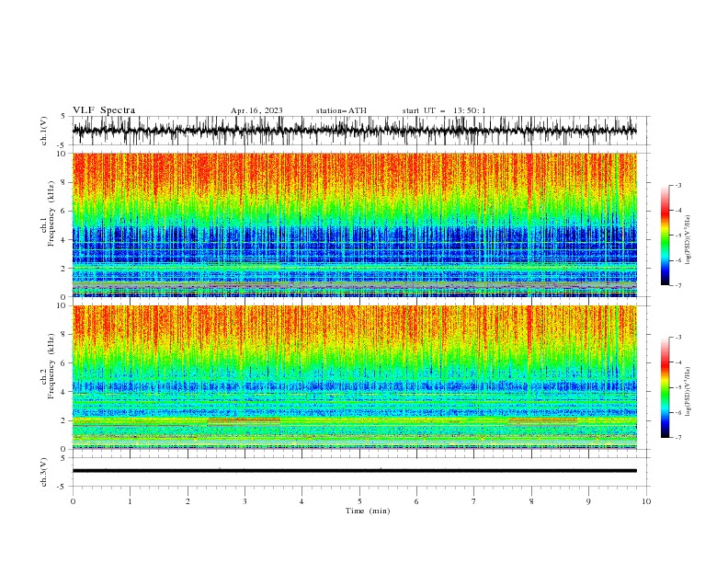The width and height of the screenshot is (728, 563).
Task: Click time axis tick label "6"
Action: [x=416, y=501]
